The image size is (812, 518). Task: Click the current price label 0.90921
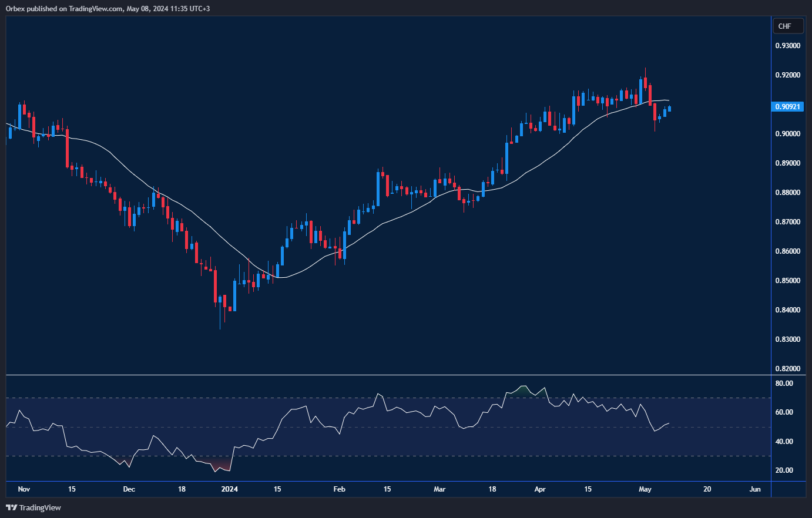click(787, 107)
